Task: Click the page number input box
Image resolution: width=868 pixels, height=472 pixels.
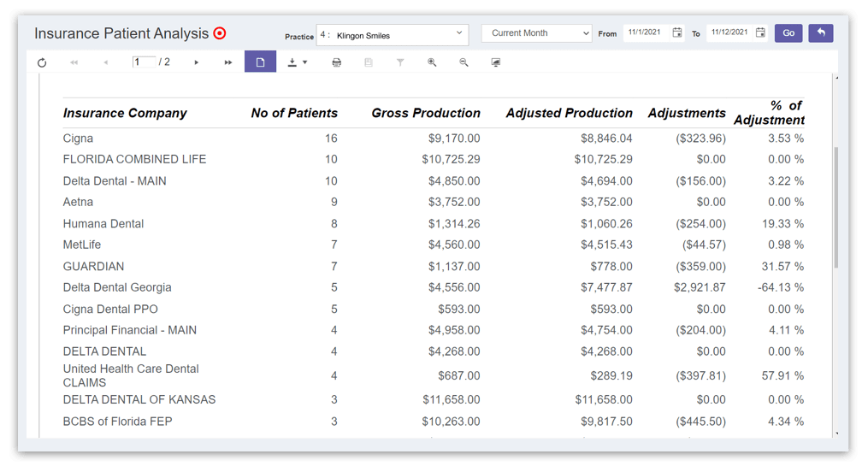Action: 144,62
